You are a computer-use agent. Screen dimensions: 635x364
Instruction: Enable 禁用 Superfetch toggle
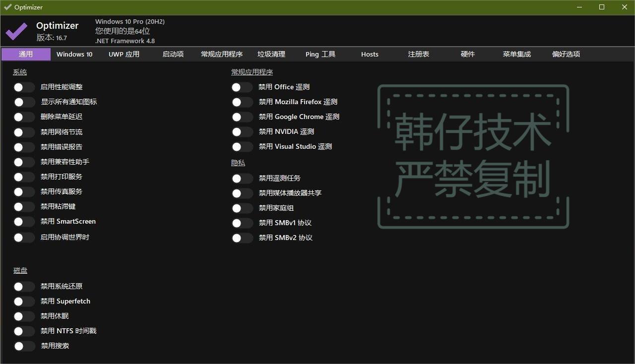coord(24,302)
